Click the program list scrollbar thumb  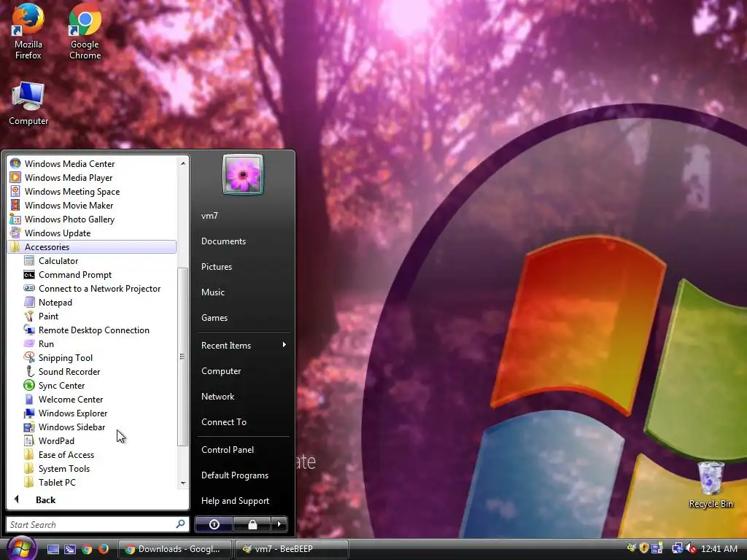pyautogui.click(x=182, y=356)
